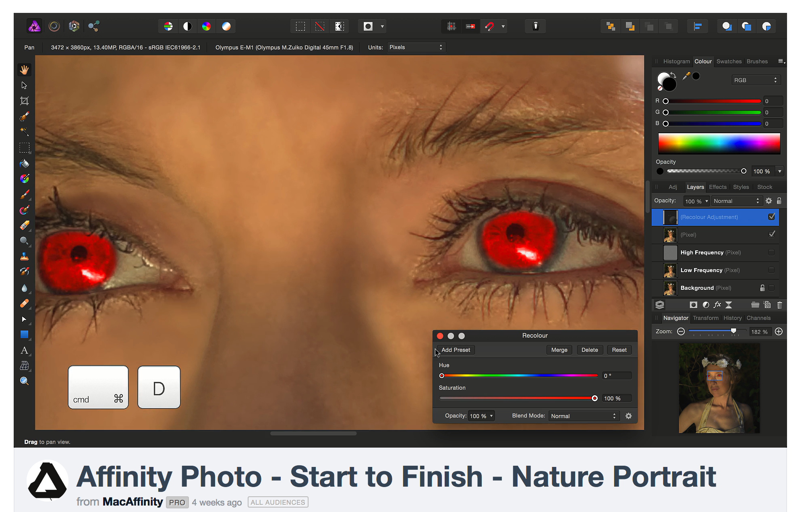Open layer Opacity percentage dropdown

pyautogui.click(x=696, y=201)
